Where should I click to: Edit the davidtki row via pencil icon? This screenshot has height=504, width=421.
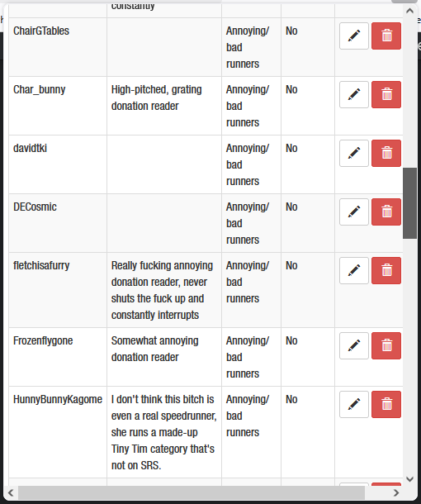tap(354, 154)
